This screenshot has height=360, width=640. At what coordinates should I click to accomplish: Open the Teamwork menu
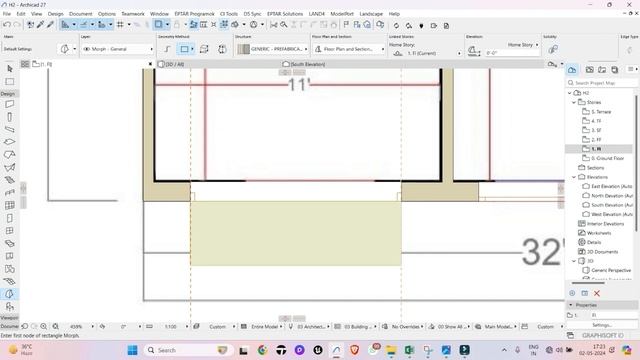click(133, 13)
